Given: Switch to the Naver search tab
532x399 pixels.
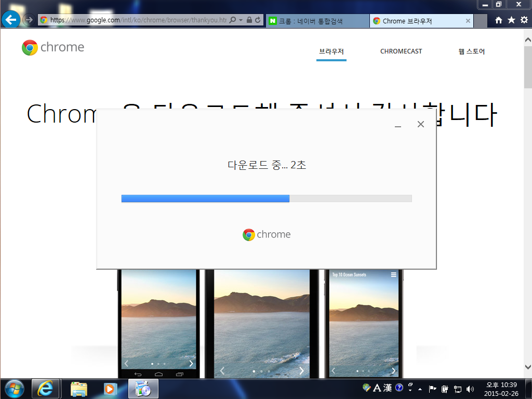Looking at the screenshot, I should pos(317,21).
